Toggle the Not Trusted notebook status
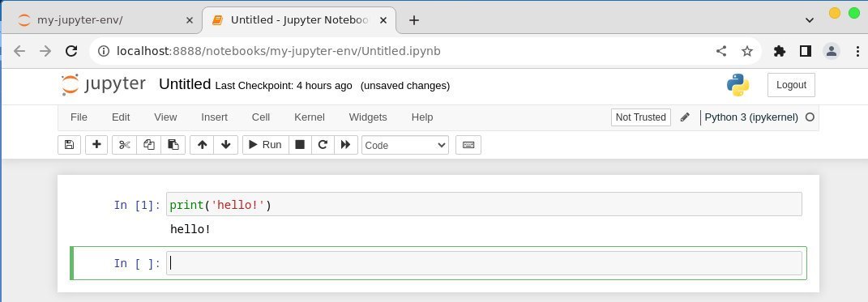 pos(641,117)
